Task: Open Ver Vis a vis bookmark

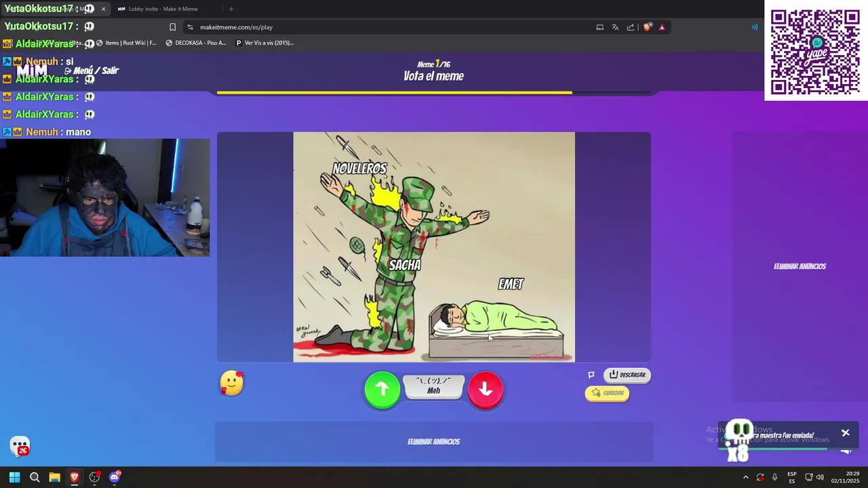Action: pos(264,43)
